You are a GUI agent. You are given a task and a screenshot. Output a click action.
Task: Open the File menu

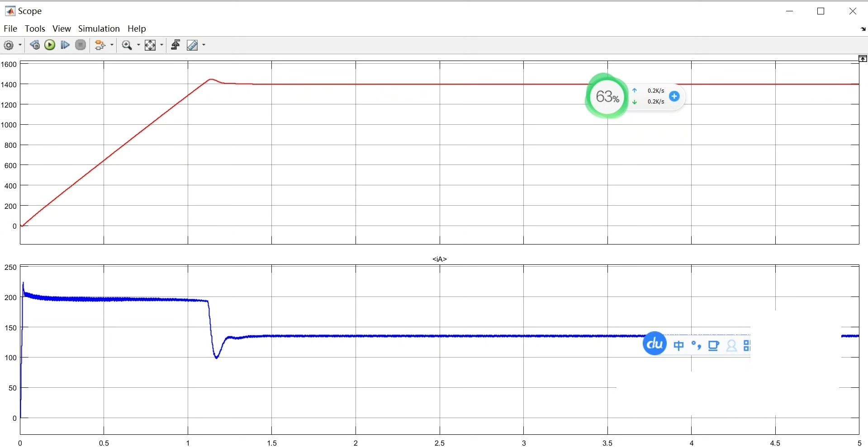[10, 28]
